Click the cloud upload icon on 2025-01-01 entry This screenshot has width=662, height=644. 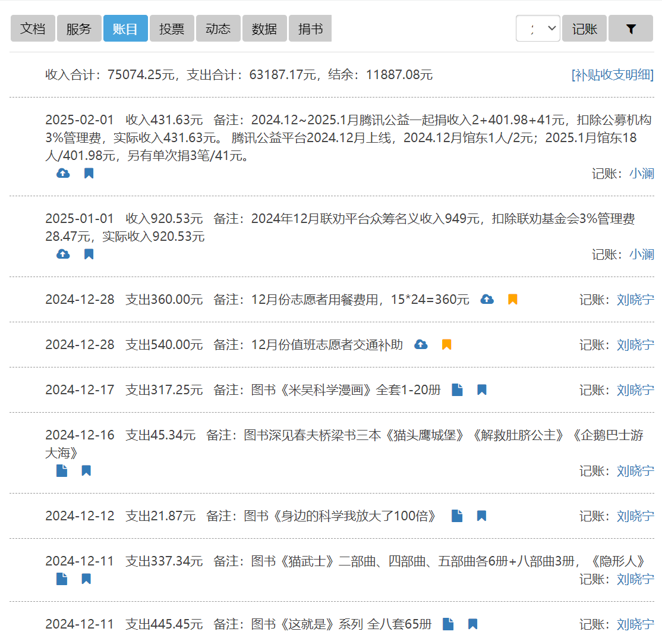(x=63, y=255)
